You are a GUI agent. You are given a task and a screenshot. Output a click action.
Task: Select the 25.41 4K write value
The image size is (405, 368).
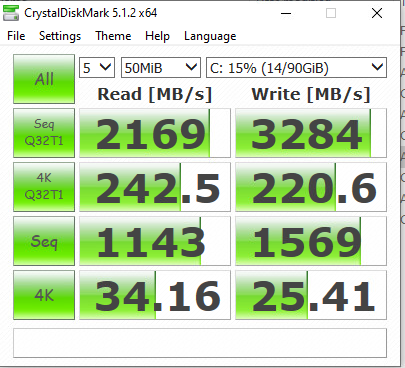pos(311,295)
